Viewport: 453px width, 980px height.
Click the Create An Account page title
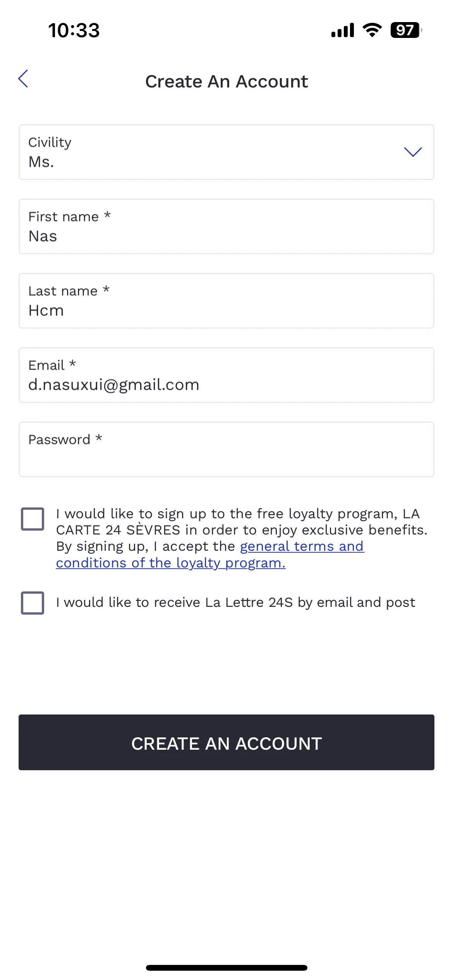226,82
